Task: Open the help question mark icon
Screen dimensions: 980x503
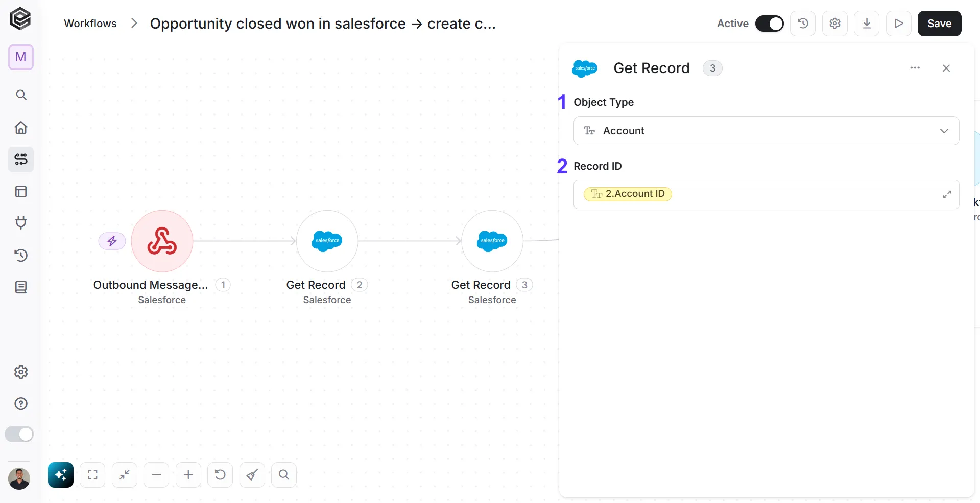Action: pos(21,404)
